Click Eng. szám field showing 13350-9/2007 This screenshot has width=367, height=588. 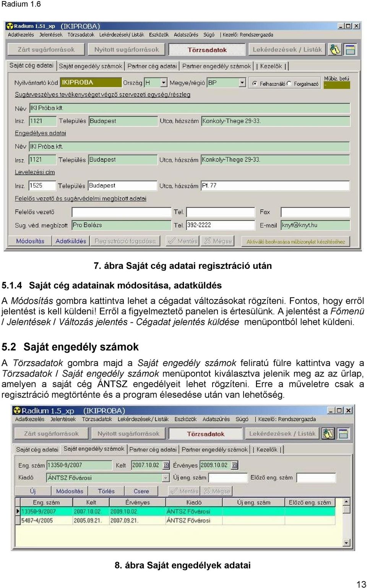pyautogui.click(x=80, y=465)
